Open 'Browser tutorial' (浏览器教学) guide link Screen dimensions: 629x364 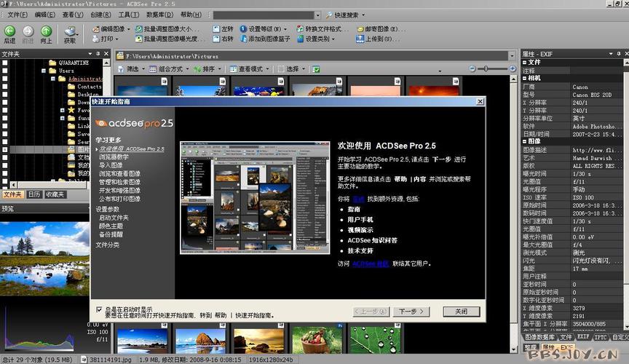coord(114,157)
